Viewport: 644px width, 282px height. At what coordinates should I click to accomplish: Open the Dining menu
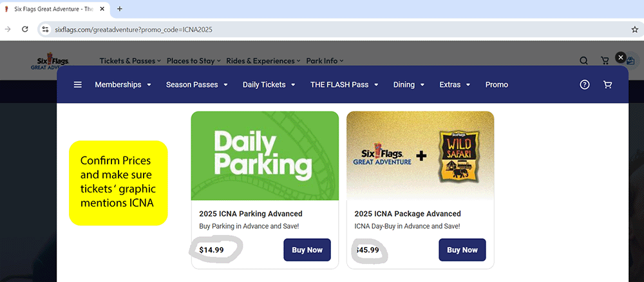pos(409,84)
